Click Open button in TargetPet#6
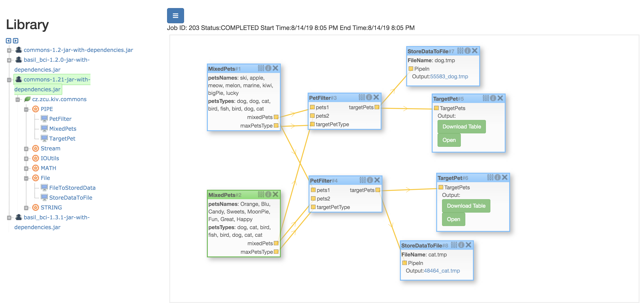Screen dimensions: 644x303 (x=453, y=219)
